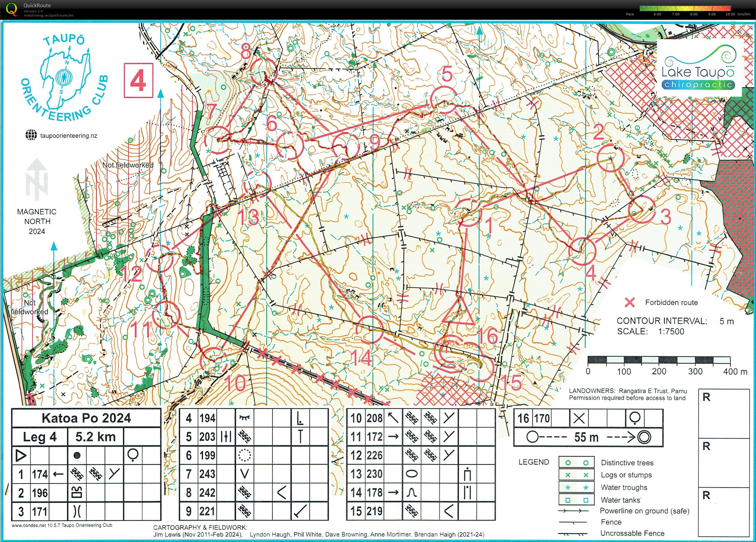Click the 10:00 min/km pace label
Viewport: 756px width, 542px height.
738,14
